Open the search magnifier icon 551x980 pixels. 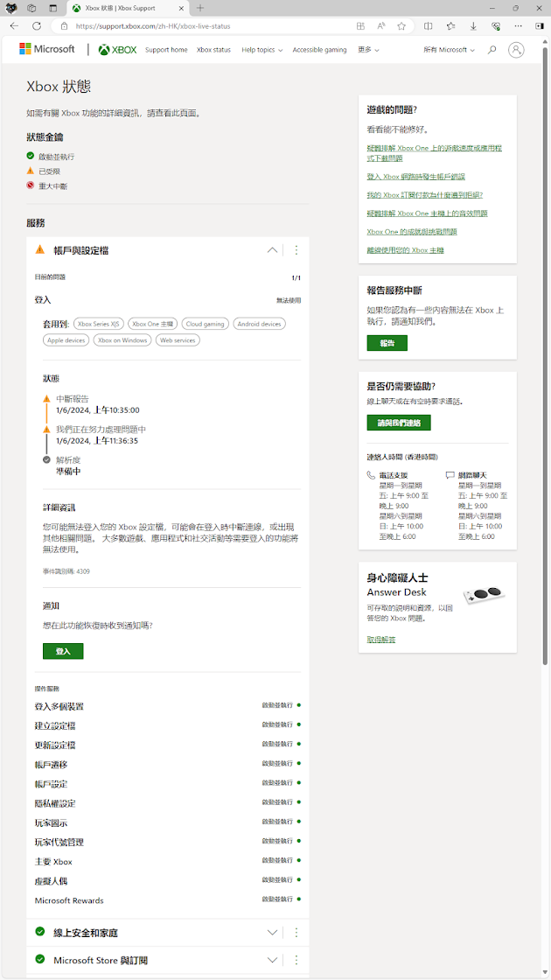[492, 50]
